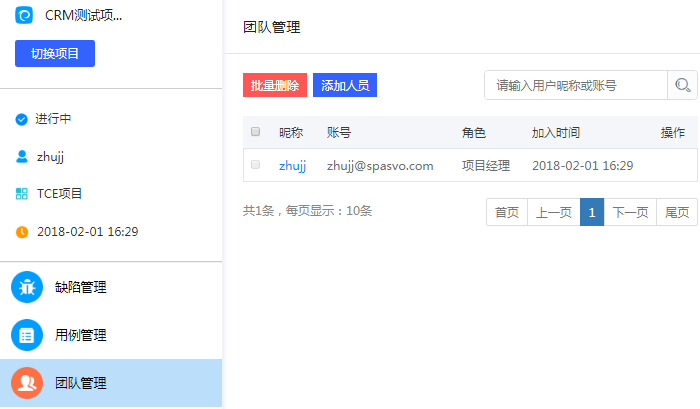Click the people icon for 团队管理
This screenshot has height=409, width=700.
click(27, 383)
